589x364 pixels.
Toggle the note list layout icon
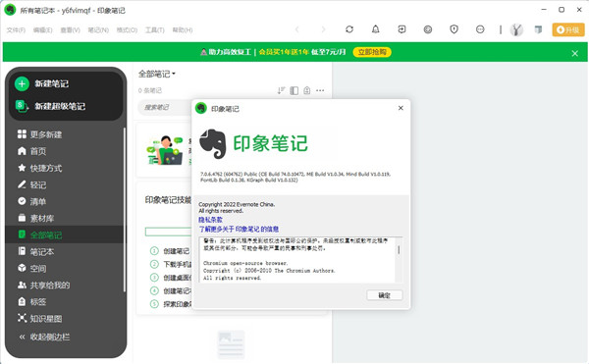[294, 90]
